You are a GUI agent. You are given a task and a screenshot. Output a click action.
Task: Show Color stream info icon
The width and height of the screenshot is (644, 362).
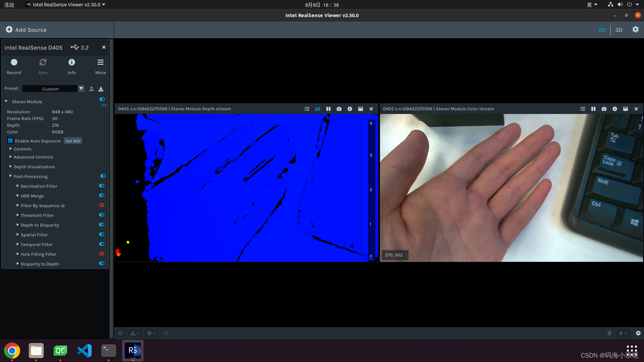(615, 109)
